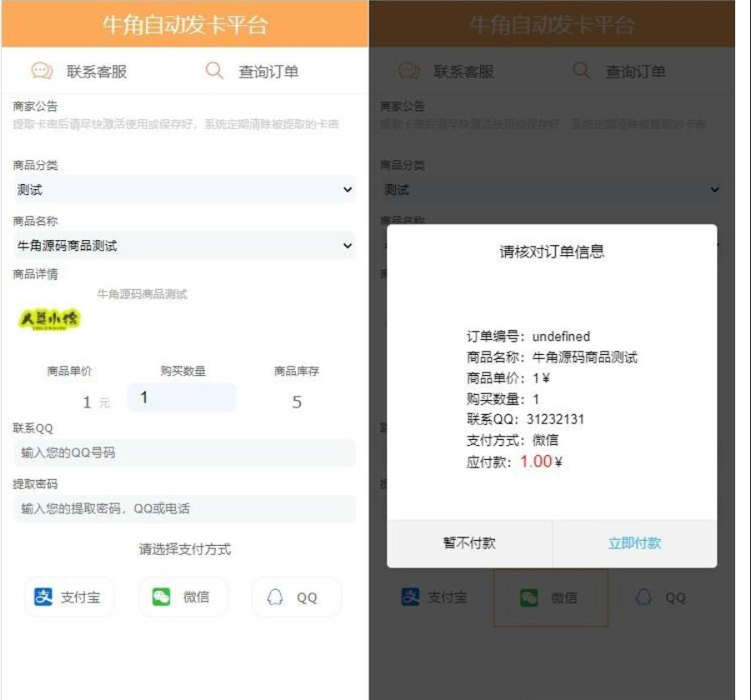The width and height of the screenshot is (751, 700).
Task: Choose 支付宝 as the payment method
Action: [x=68, y=596]
